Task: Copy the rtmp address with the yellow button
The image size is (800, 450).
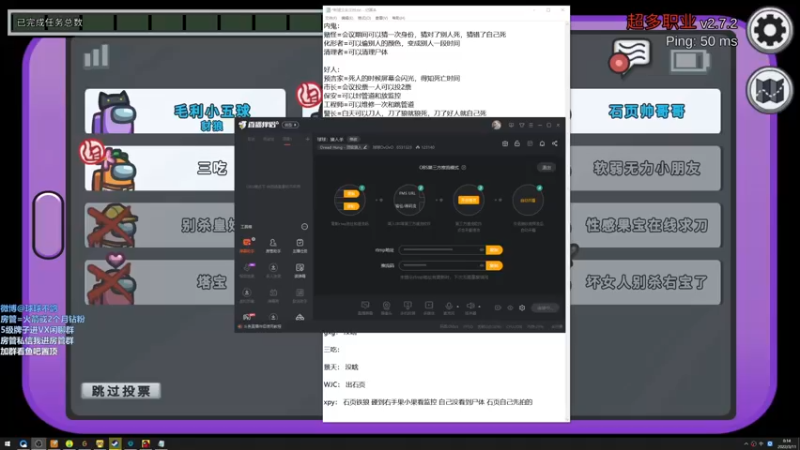Action: 494,250
